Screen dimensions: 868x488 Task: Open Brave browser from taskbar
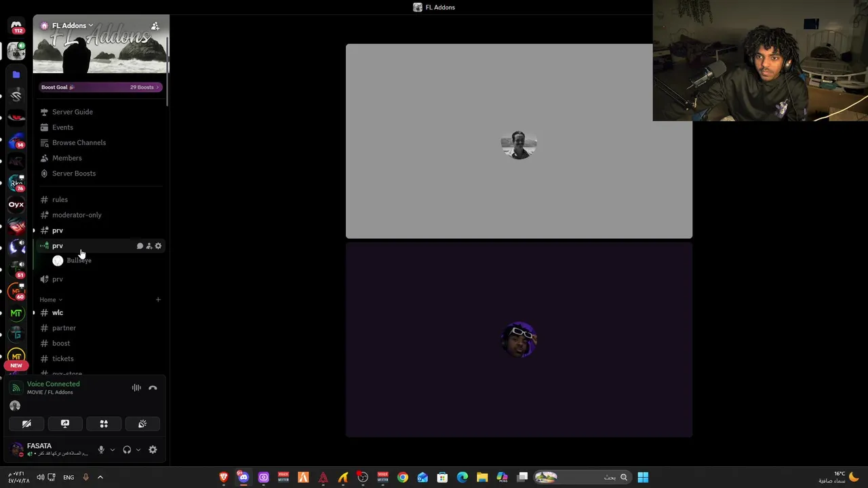pos(224,478)
